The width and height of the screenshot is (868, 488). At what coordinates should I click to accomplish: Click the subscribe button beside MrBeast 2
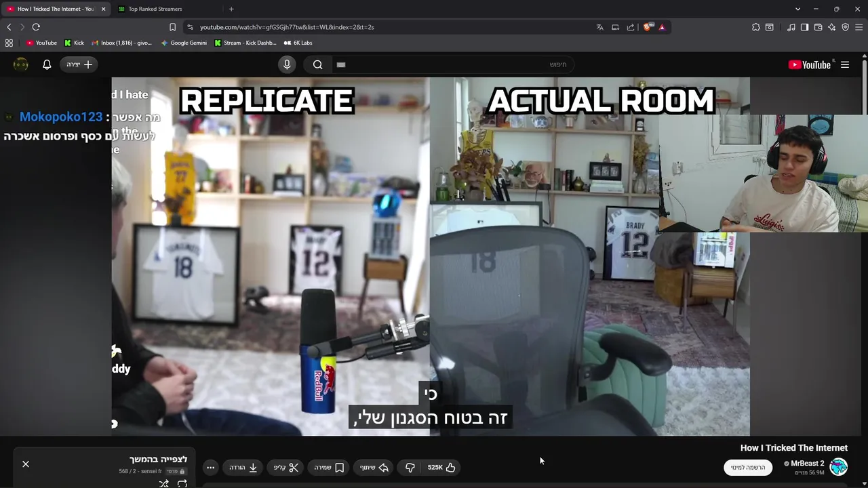pyautogui.click(x=748, y=467)
